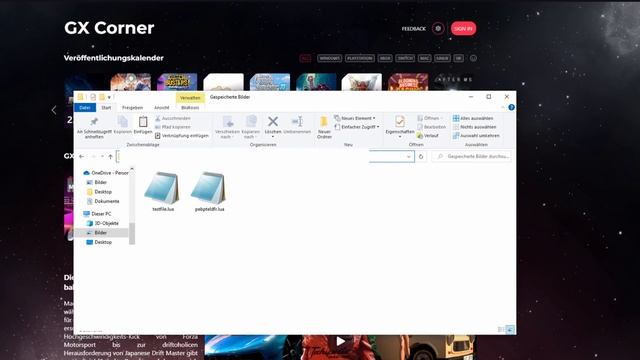Switch to the Start ribbon tab
The height and width of the screenshot is (360, 640).
106,107
